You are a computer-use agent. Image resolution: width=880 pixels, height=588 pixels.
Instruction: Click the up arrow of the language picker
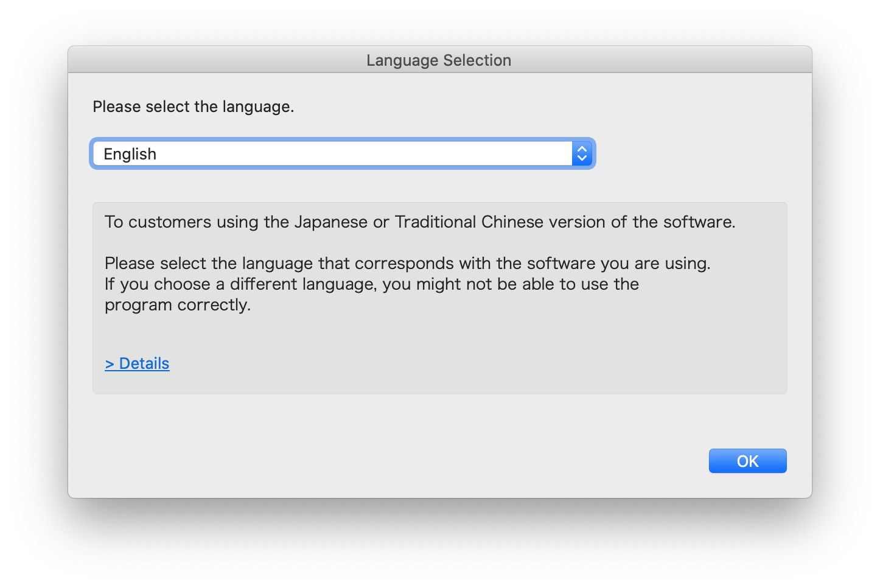coord(582,149)
